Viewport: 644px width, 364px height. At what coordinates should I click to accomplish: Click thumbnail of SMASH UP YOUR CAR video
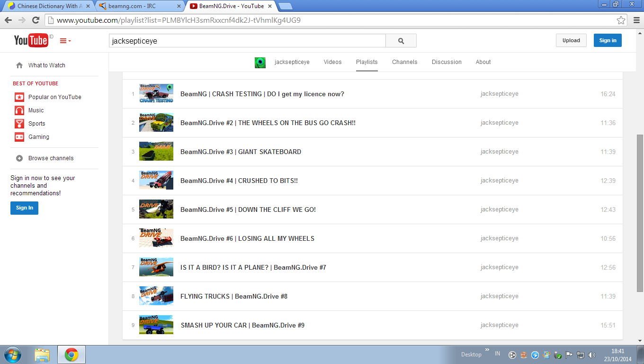tap(156, 325)
